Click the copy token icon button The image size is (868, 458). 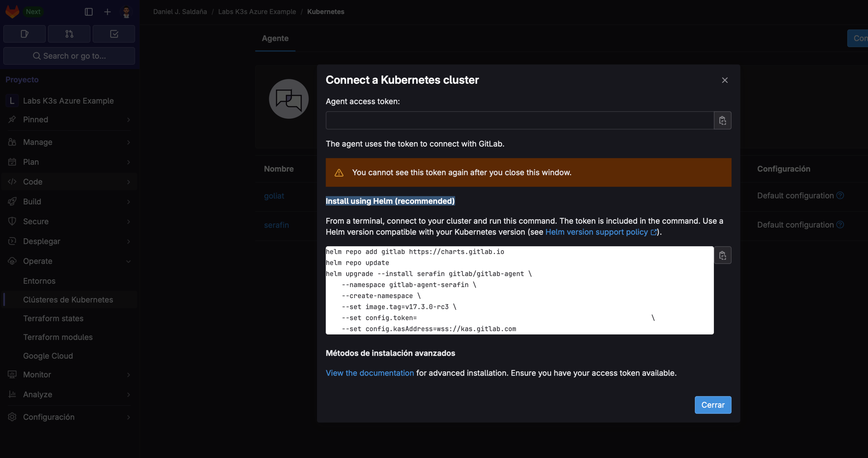pos(722,121)
